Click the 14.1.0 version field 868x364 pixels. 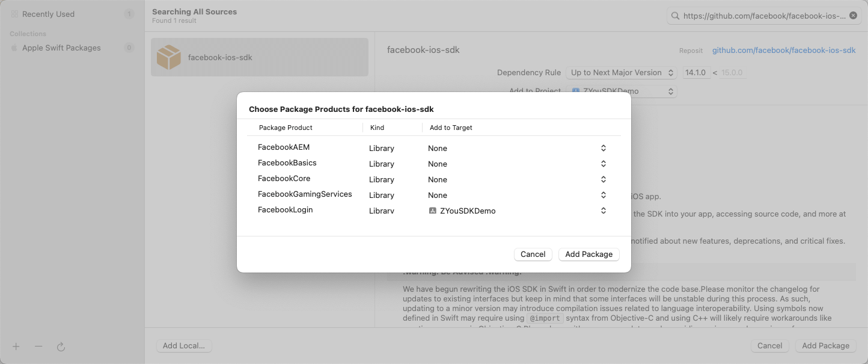696,73
